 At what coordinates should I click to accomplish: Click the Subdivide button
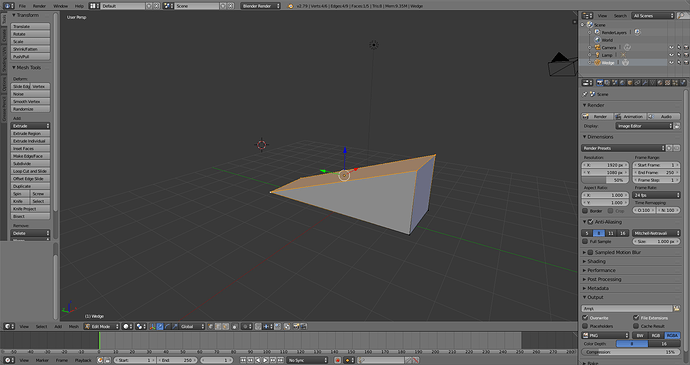(x=30, y=163)
